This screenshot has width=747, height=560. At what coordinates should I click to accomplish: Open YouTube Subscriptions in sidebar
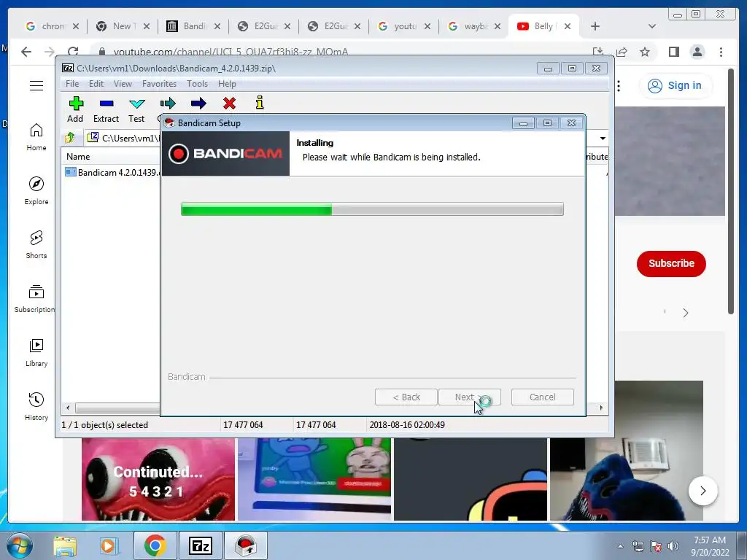(36, 298)
